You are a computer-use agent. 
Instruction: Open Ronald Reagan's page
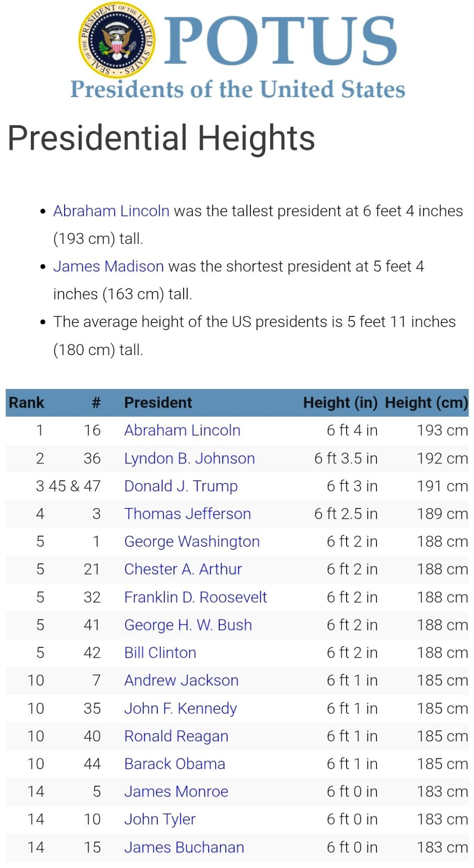pyautogui.click(x=176, y=736)
